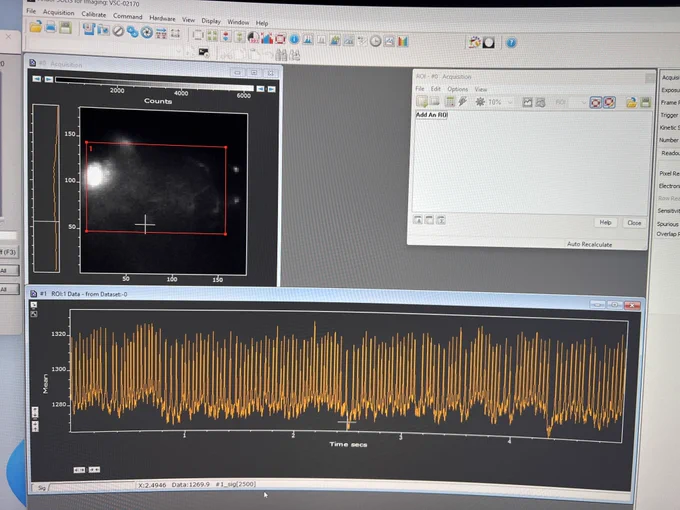Open the Edit menu in ROI window
Screen dimensions: 680x510
(435, 89)
